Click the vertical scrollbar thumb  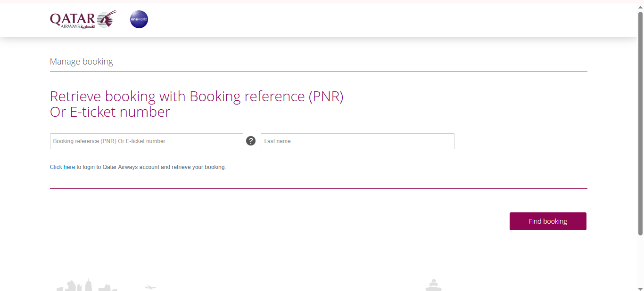640,123
